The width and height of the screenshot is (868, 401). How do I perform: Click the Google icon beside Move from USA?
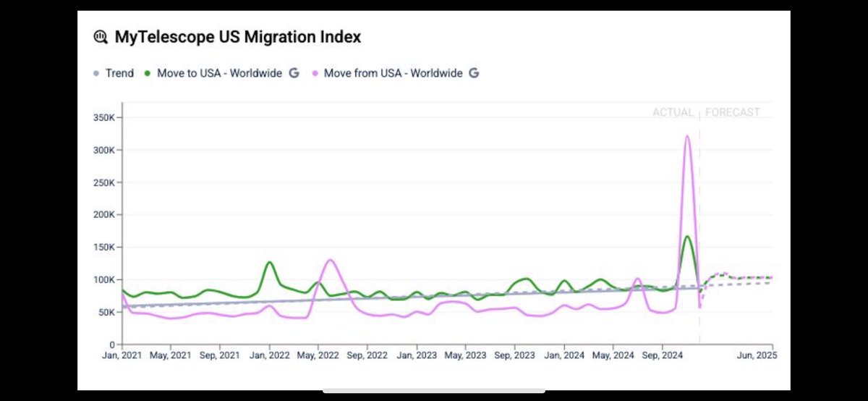(474, 73)
